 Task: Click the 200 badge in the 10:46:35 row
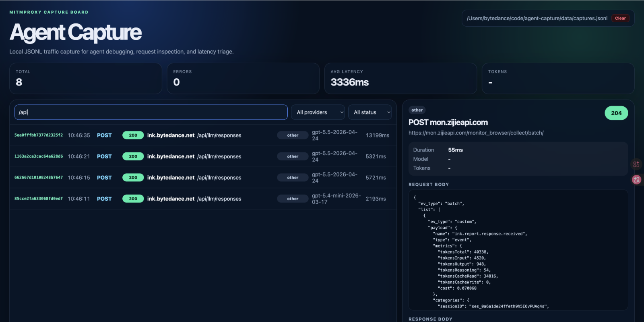[x=133, y=135]
